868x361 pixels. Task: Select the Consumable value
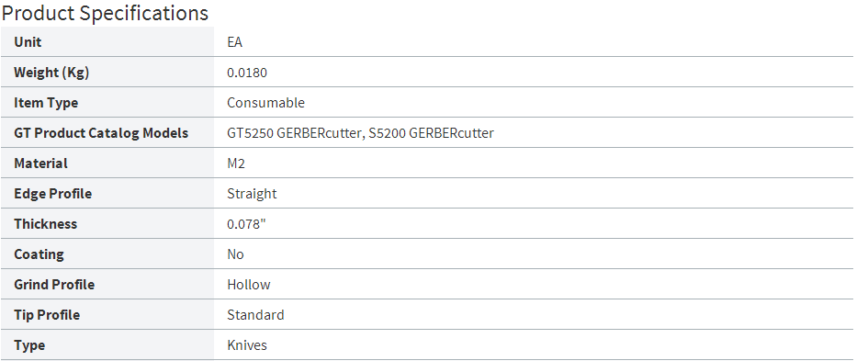point(265,103)
